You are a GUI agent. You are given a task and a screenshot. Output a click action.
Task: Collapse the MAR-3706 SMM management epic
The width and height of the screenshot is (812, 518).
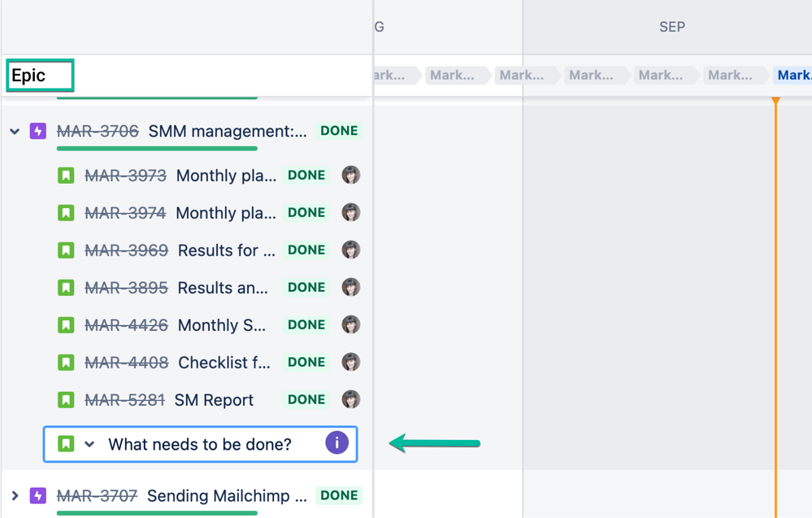[x=15, y=132]
